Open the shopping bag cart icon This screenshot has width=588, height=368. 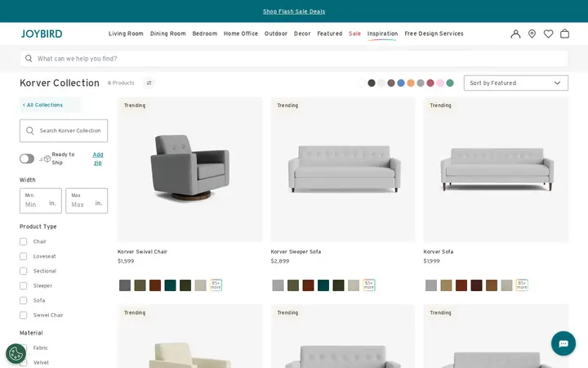click(564, 34)
